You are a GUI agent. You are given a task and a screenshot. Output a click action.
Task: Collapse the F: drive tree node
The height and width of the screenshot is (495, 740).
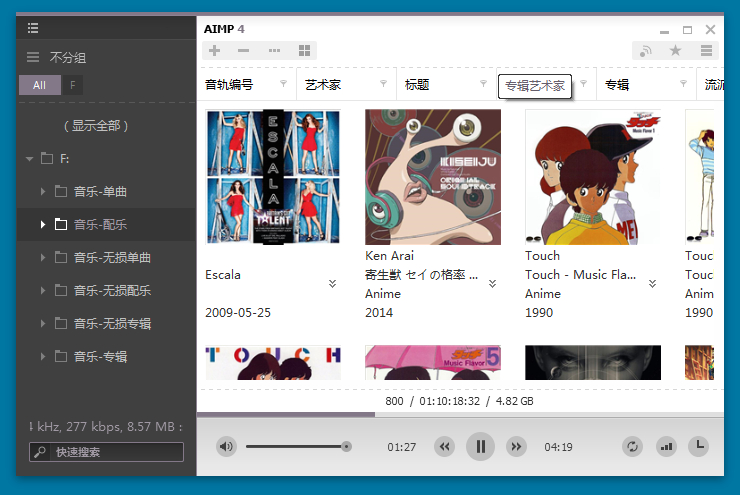tap(30, 159)
